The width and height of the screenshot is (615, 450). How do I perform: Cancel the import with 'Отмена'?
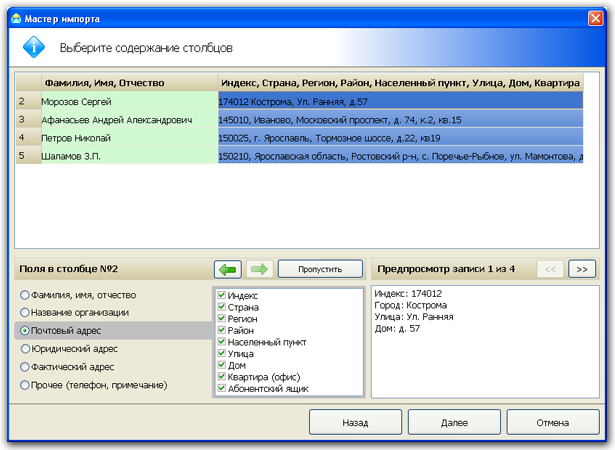click(552, 423)
